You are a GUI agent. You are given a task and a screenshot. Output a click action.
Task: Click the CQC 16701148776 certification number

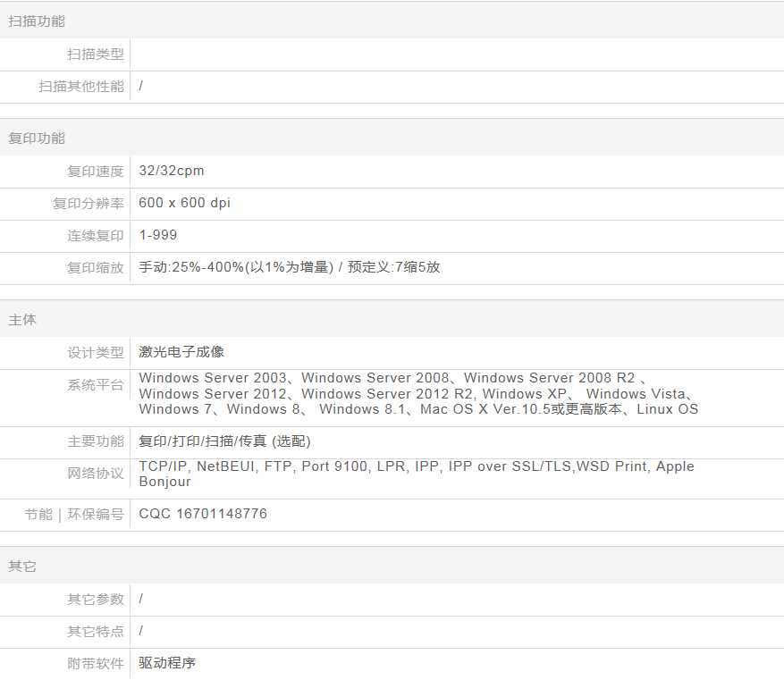(203, 514)
